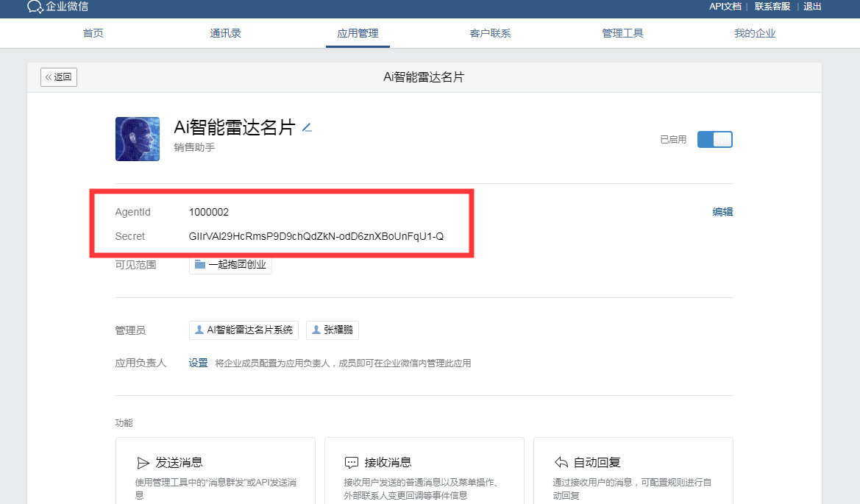Click the 一起抱团创业 visibility tag
Screen dimensions: 860x504
(230, 265)
